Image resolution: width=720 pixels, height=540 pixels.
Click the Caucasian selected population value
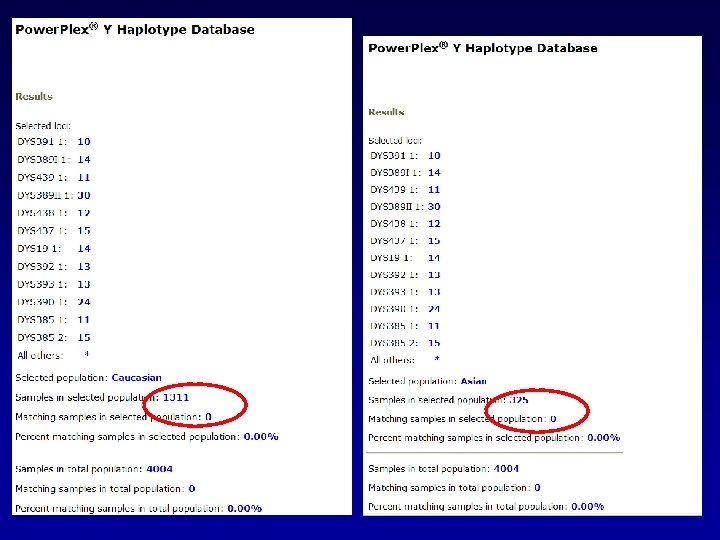[137, 377]
